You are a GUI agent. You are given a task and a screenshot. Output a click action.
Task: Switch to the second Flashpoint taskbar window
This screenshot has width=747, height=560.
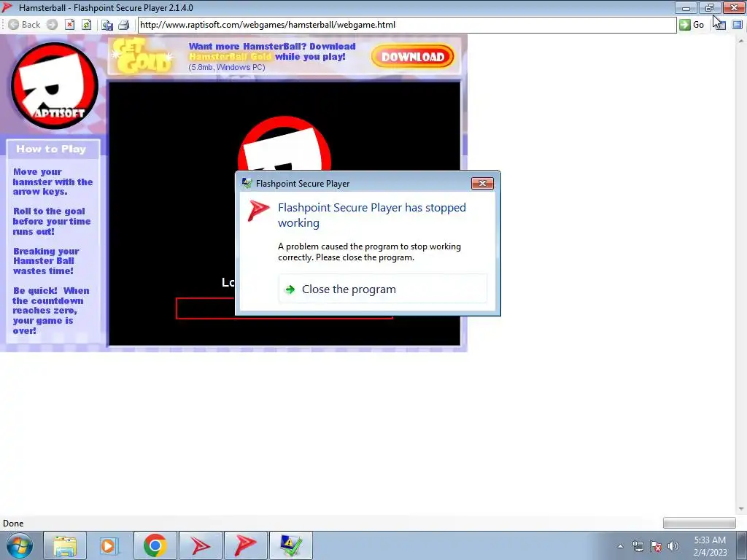tap(245, 545)
